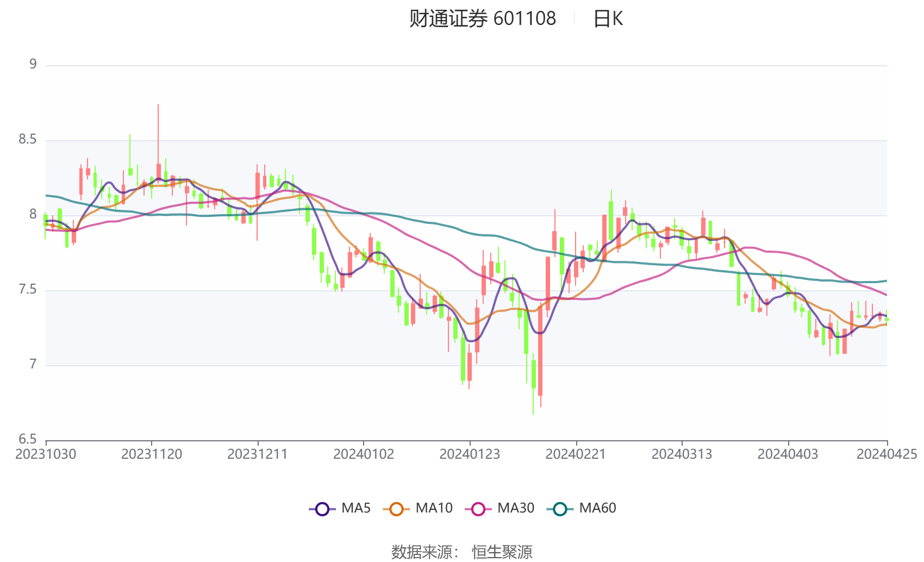924x562 pixels.
Task: Select the 20231030 date on the x-axis
Action: click(x=46, y=454)
